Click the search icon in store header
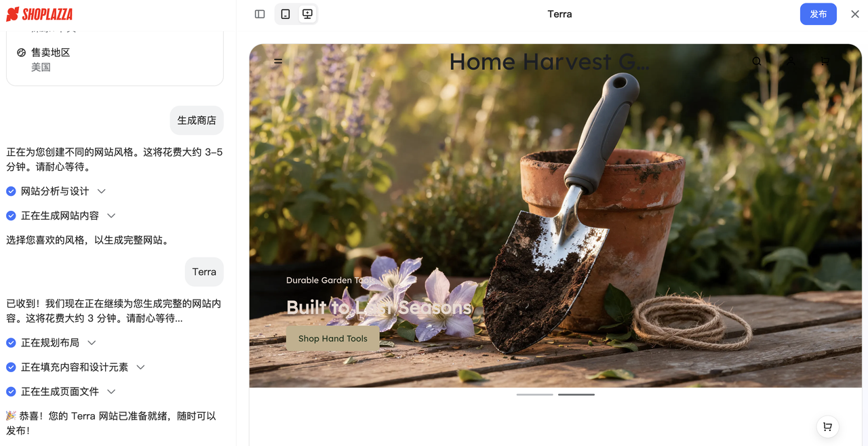This screenshot has height=446, width=868. point(757,62)
